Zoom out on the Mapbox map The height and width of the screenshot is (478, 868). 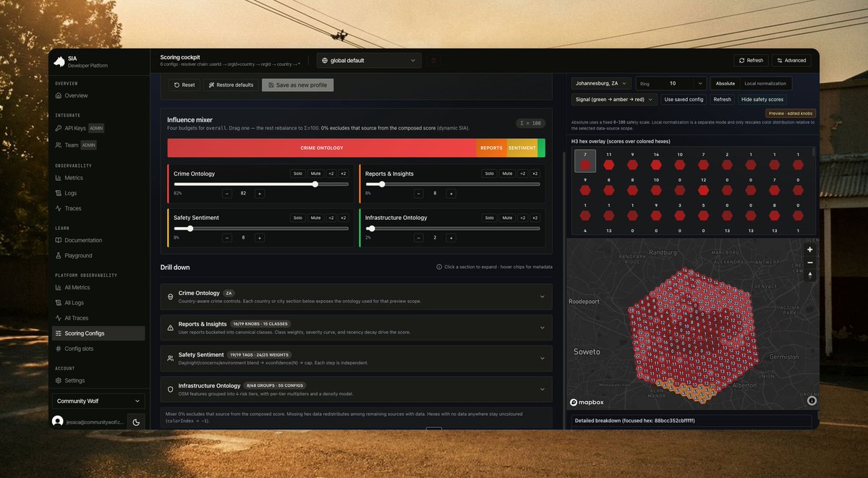(x=810, y=263)
